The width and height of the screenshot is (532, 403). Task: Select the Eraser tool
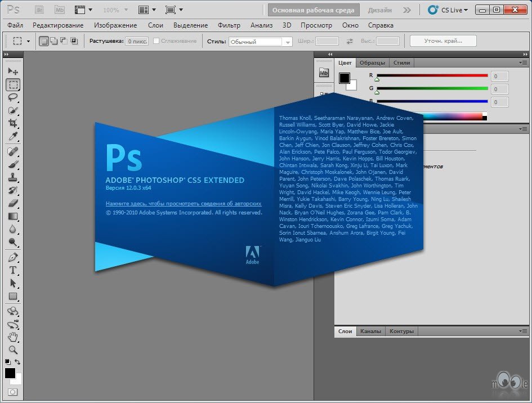tap(13, 203)
